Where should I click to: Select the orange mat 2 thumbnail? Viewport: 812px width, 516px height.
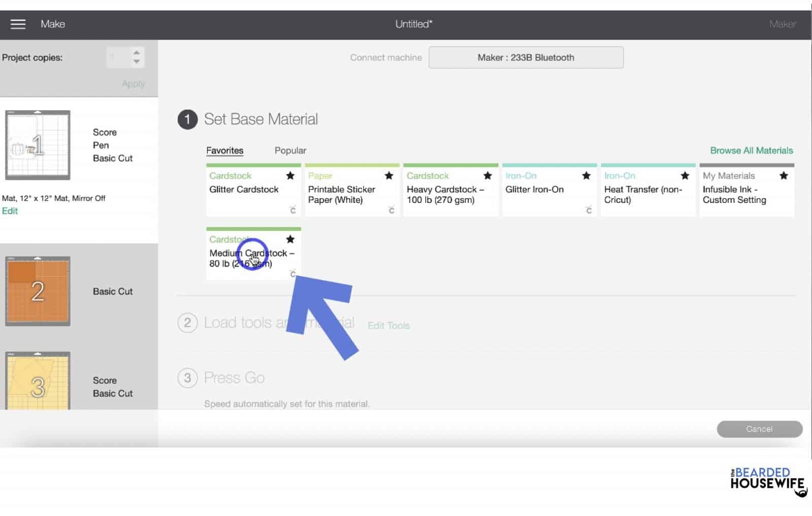(x=38, y=291)
